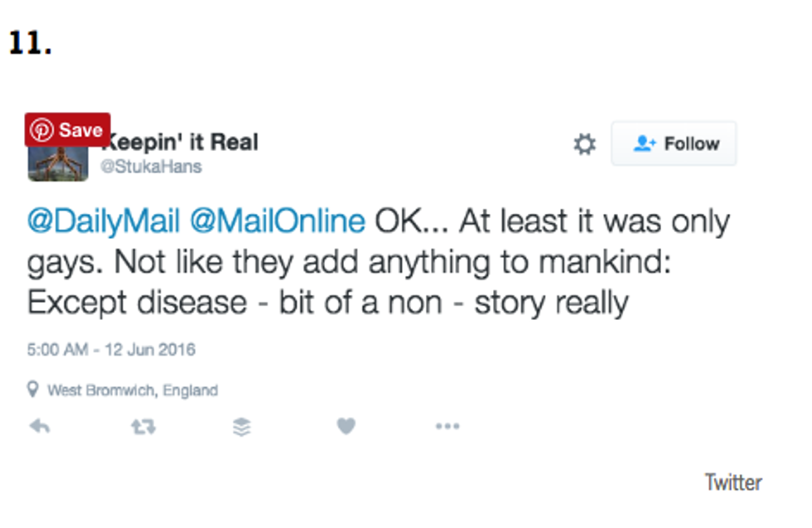
Task: Click the reply arrow icon
Action: tap(39, 426)
